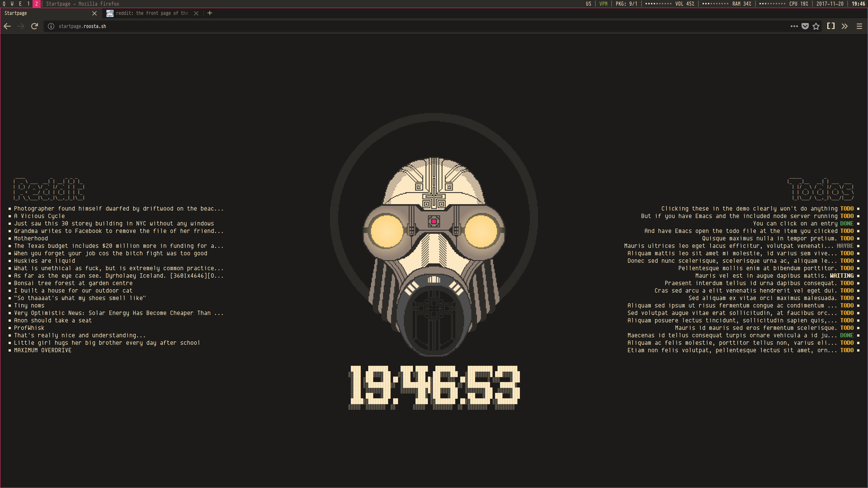Open the page actions three-dot menu
The height and width of the screenshot is (488, 868).
click(x=794, y=26)
